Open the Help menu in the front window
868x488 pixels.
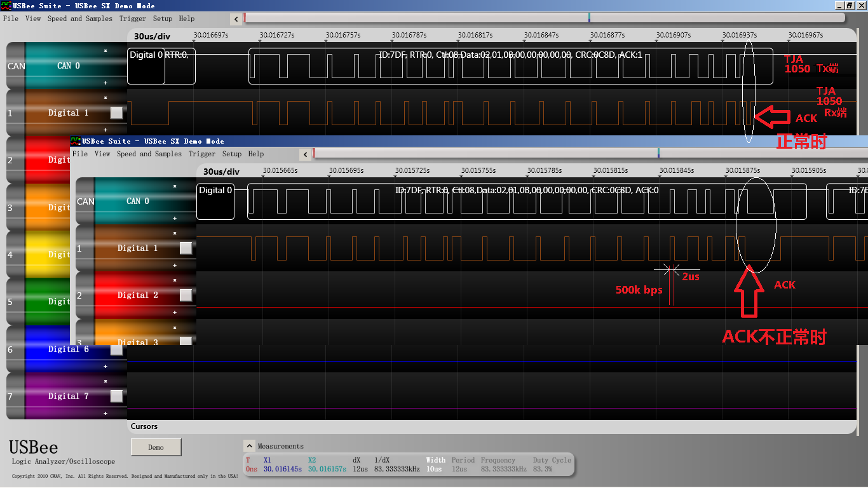[256, 154]
